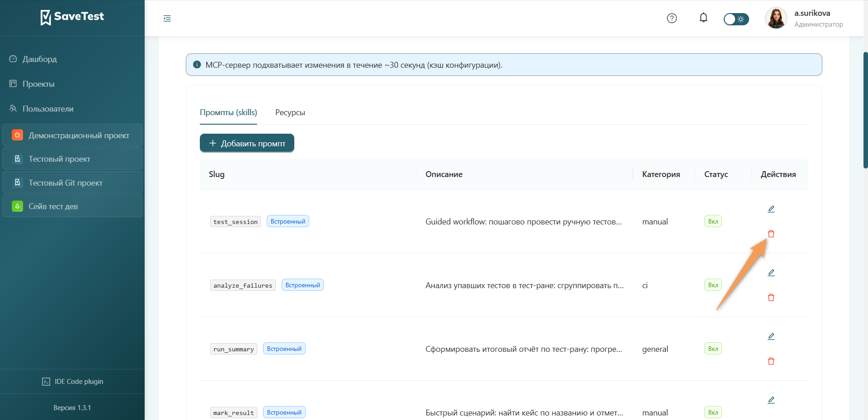
Task: Click the Guided workflow description text
Action: coord(524,222)
